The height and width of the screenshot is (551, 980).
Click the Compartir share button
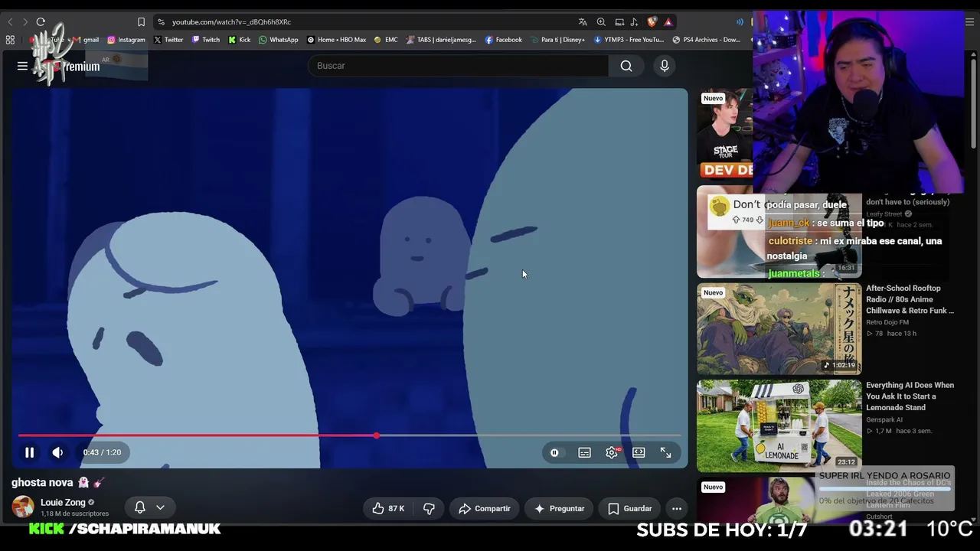coord(484,508)
